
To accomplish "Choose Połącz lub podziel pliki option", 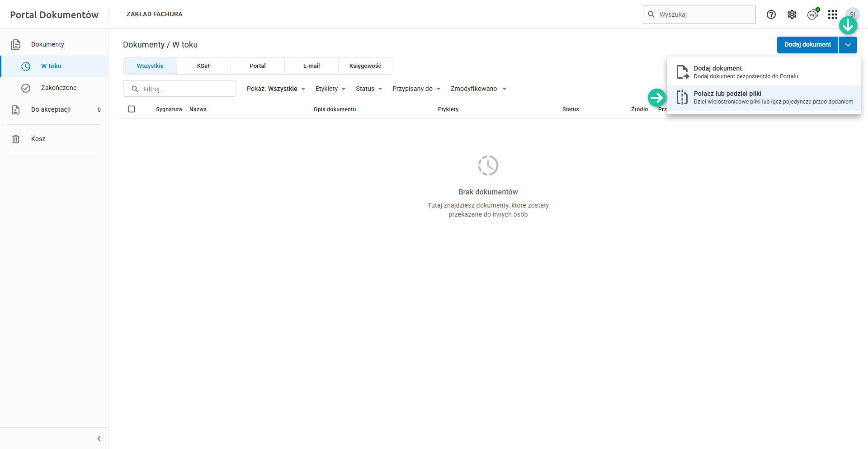I will [764, 98].
